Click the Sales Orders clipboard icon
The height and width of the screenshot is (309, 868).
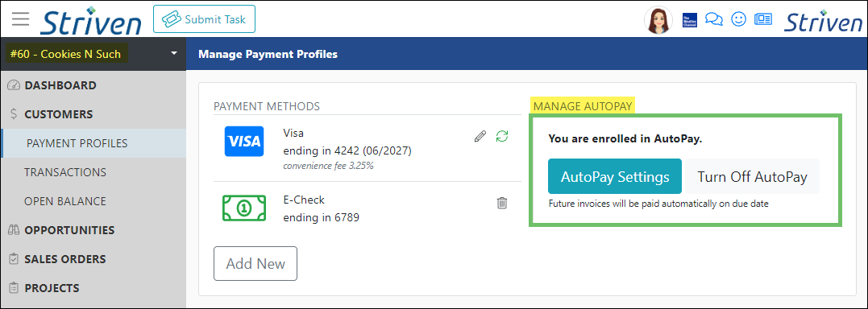tap(14, 259)
